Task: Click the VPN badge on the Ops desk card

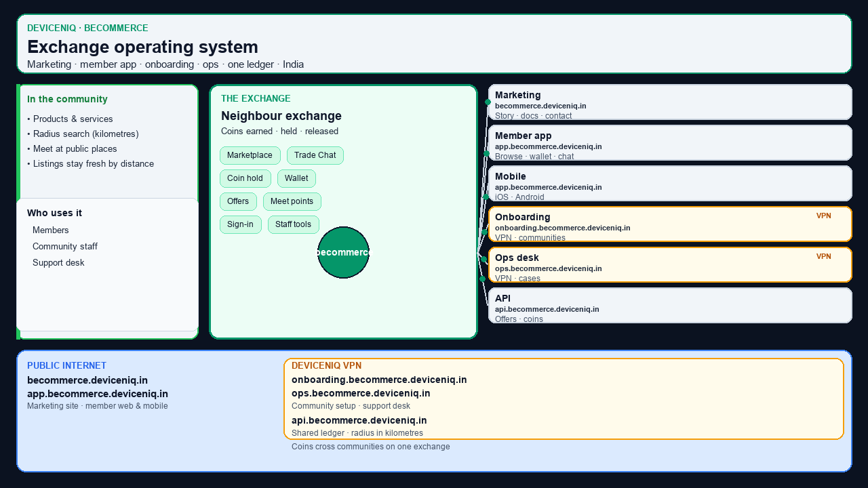Action: pyautogui.click(x=823, y=257)
